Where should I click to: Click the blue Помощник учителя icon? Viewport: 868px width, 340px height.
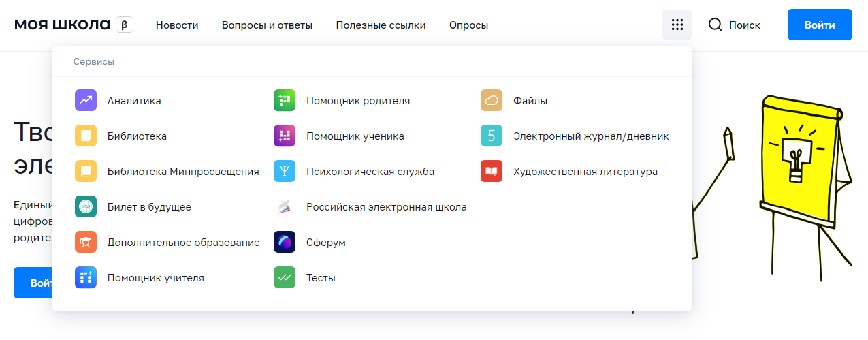click(x=86, y=278)
